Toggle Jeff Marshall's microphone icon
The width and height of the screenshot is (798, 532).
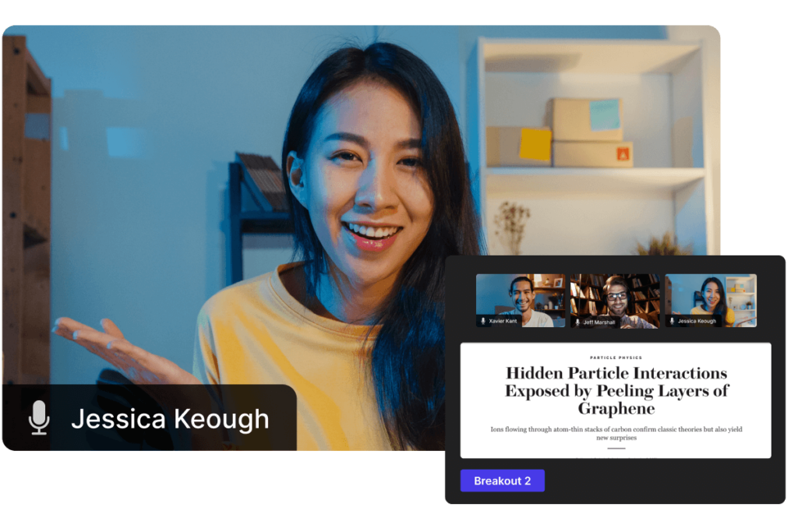[x=577, y=321]
